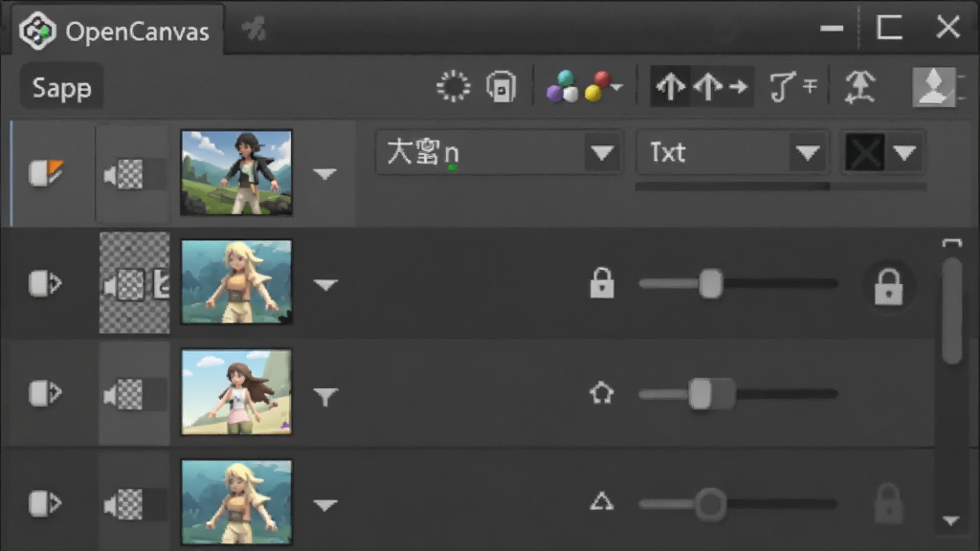This screenshot has width=980, height=551.
Task: Click the small lock icon left of the second row slider
Action: [602, 283]
